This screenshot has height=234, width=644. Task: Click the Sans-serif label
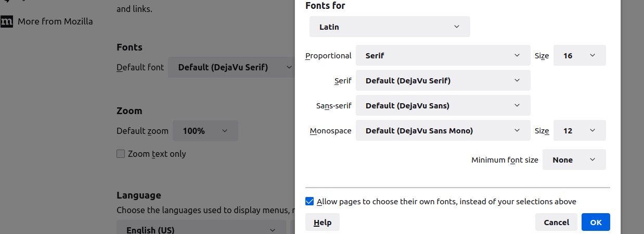(334, 106)
